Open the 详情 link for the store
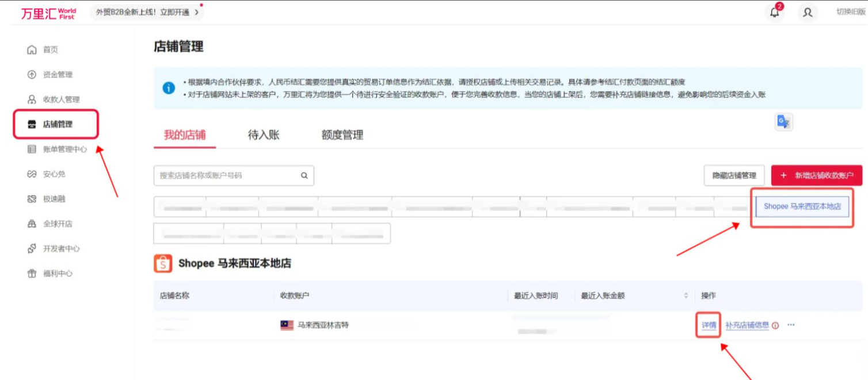 coord(709,325)
